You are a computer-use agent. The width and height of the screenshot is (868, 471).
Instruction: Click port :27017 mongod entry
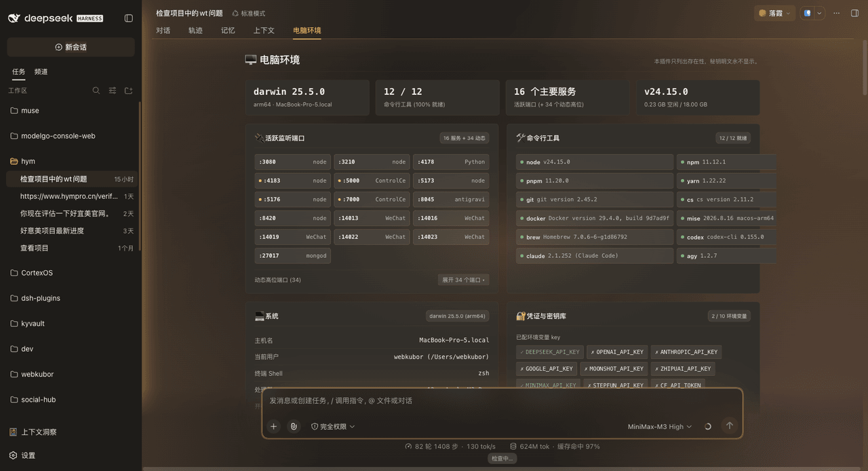click(293, 256)
